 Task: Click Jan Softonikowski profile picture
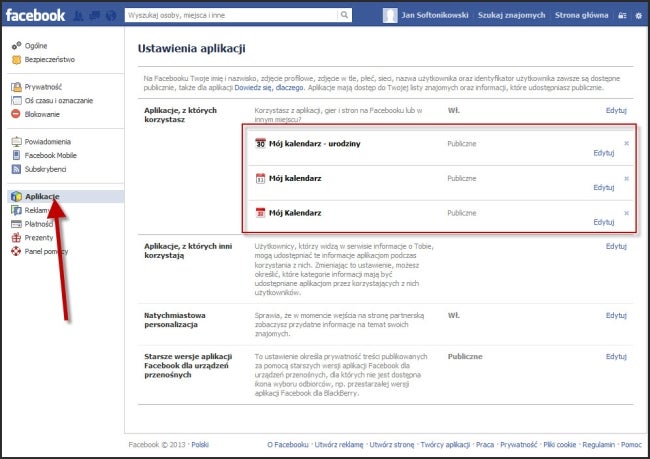point(390,15)
